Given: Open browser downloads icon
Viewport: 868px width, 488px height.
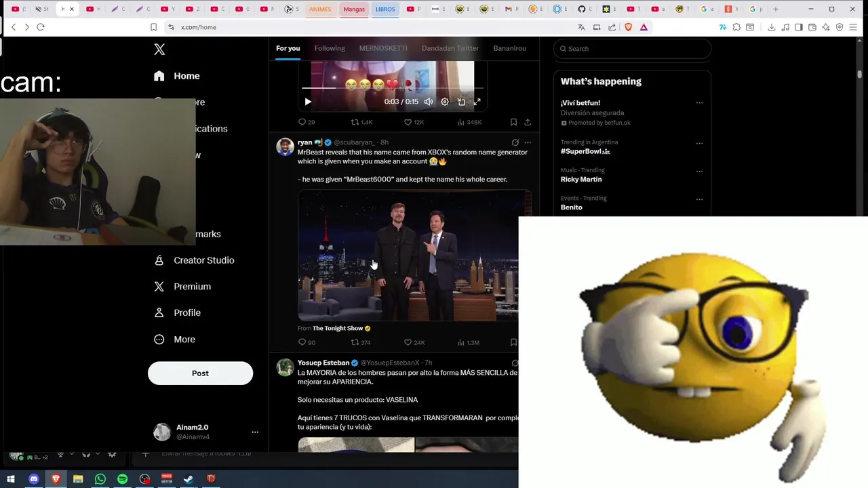Looking at the screenshot, I should point(771,27).
